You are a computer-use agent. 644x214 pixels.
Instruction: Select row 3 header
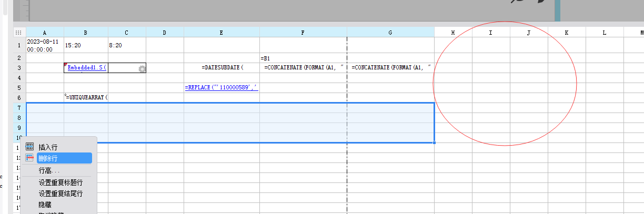[19, 68]
